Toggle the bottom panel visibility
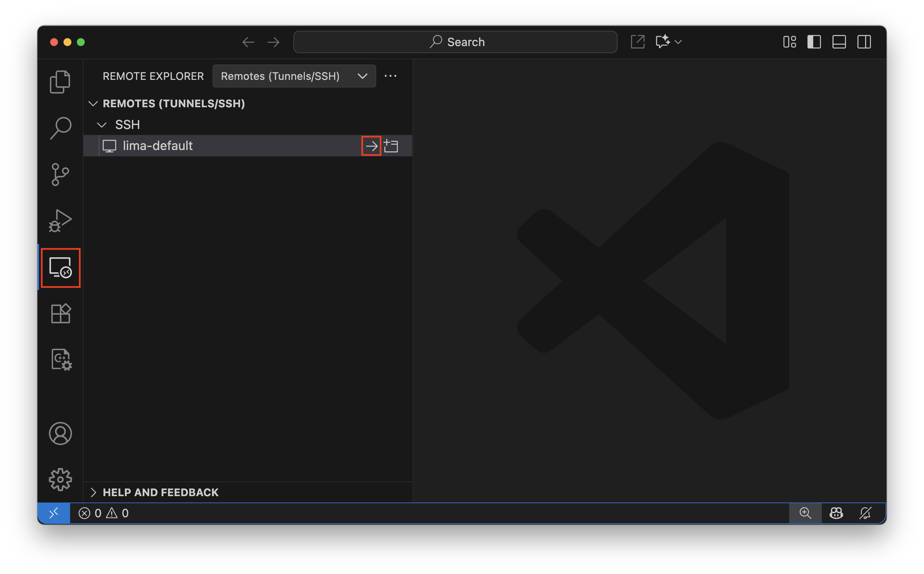 839,42
